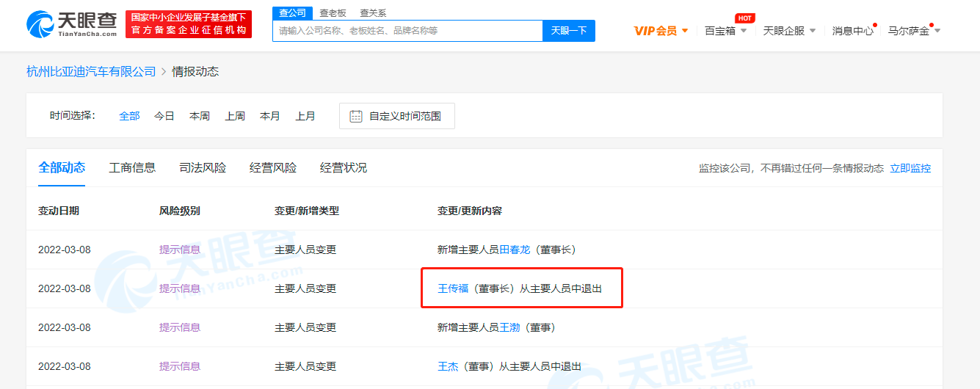The height and width of the screenshot is (389, 980).
Task: Select the 本周 time filter
Action: pyautogui.click(x=200, y=116)
